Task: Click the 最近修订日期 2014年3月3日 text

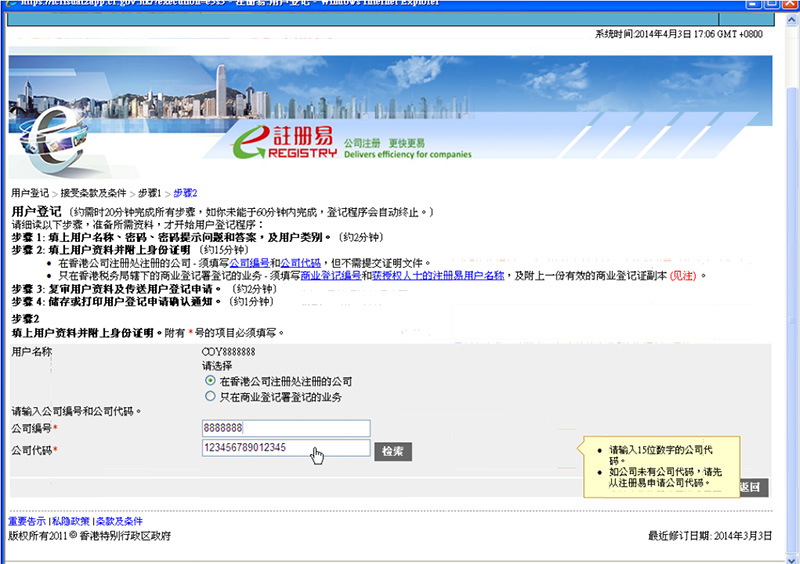Action: tap(710, 536)
